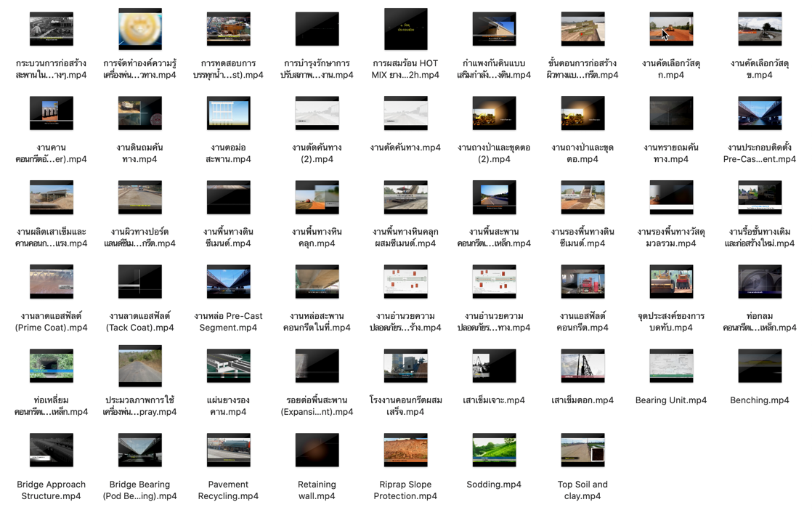Click the file name "งานพื้นทางหินคลุกผสมซีเมนต์.mp4"

pos(405,238)
